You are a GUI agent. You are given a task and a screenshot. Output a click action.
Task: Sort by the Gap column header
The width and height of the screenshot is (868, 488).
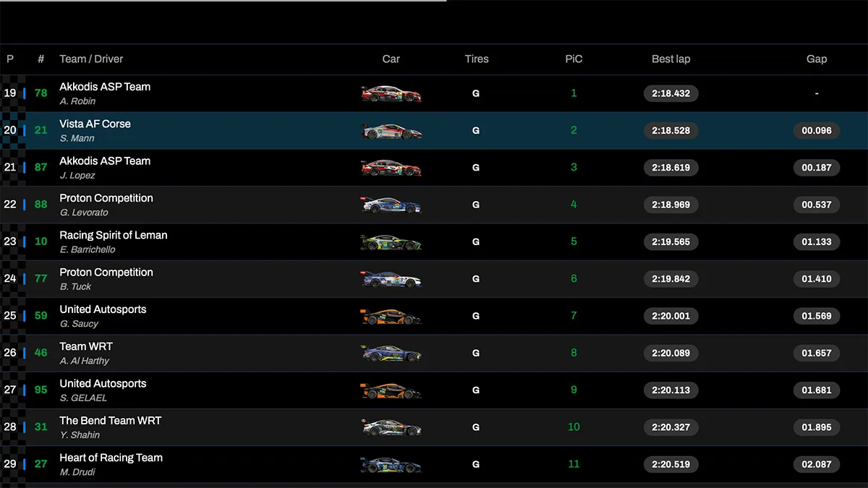coord(816,59)
